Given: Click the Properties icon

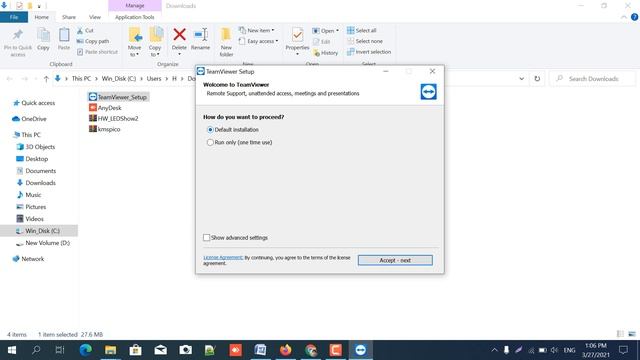Looking at the screenshot, I should coord(298,36).
